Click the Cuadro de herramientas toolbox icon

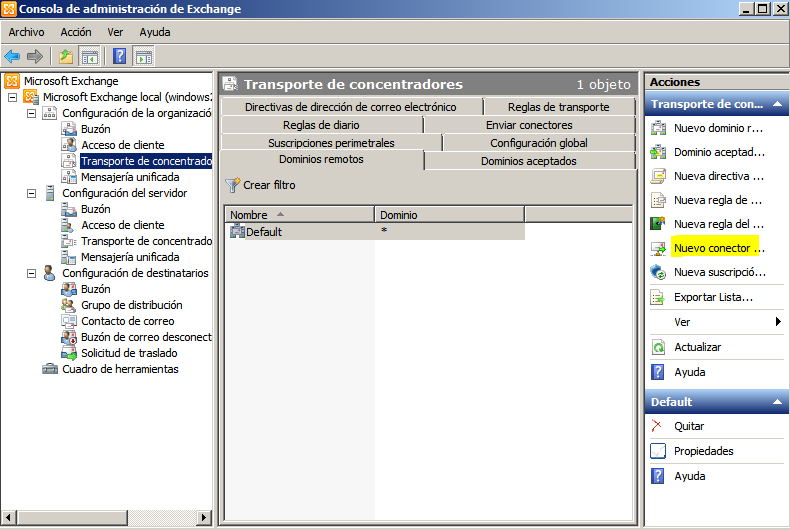(x=50, y=369)
